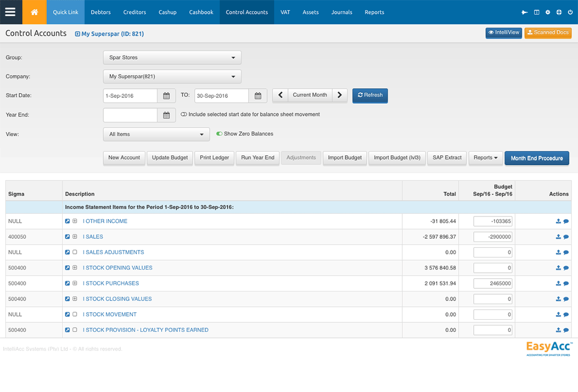Upload document for I STOCK PROVISION row
The height and width of the screenshot is (392, 578).
pos(558,330)
